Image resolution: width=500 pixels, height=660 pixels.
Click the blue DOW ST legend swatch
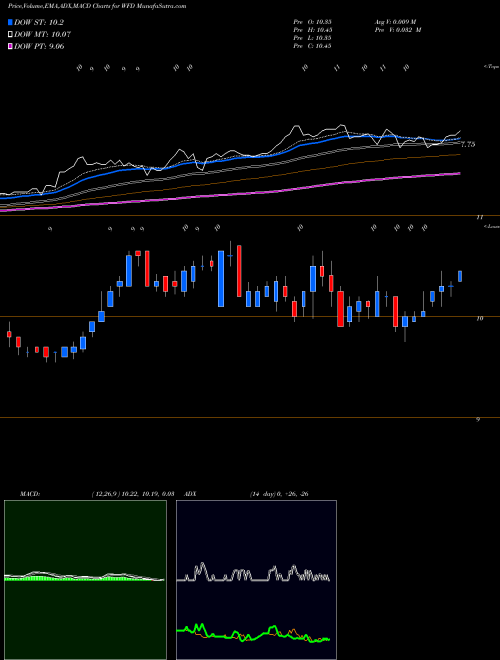[10, 22]
